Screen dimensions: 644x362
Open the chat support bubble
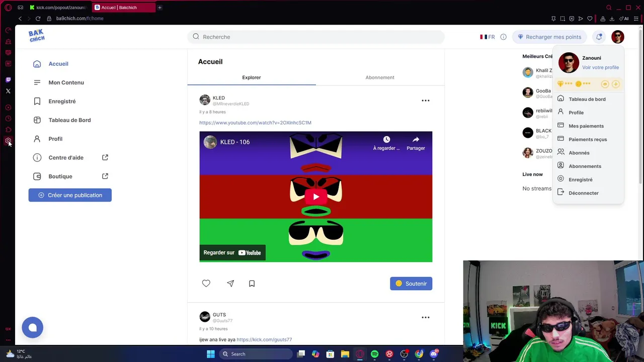pos(33,327)
